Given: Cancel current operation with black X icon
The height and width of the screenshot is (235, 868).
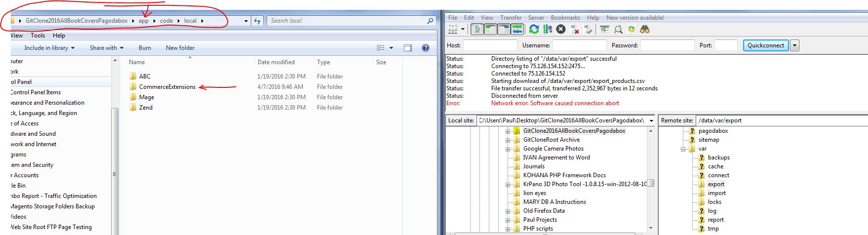Looking at the screenshot, I should pyautogui.click(x=560, y=30).
